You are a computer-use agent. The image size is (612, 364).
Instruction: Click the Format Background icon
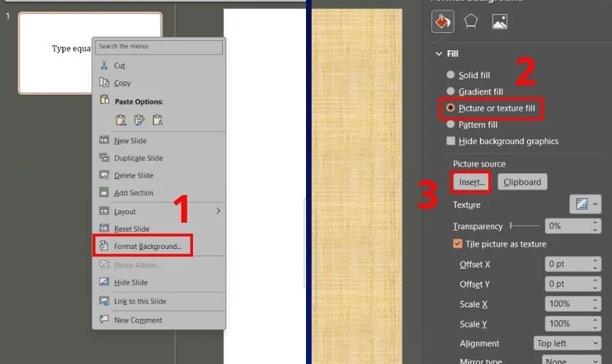103,245
